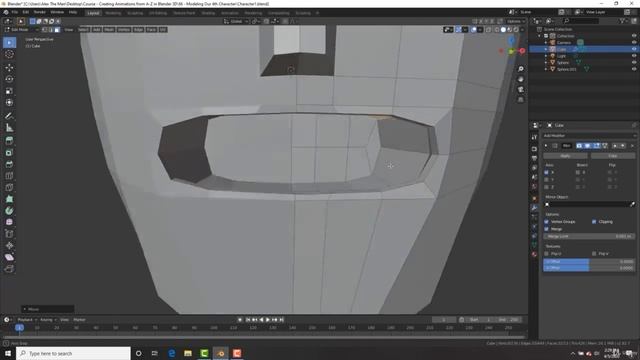Activate the Cursor tool
The height and width of the screenshot is (360, 640).
pos(9,54)
